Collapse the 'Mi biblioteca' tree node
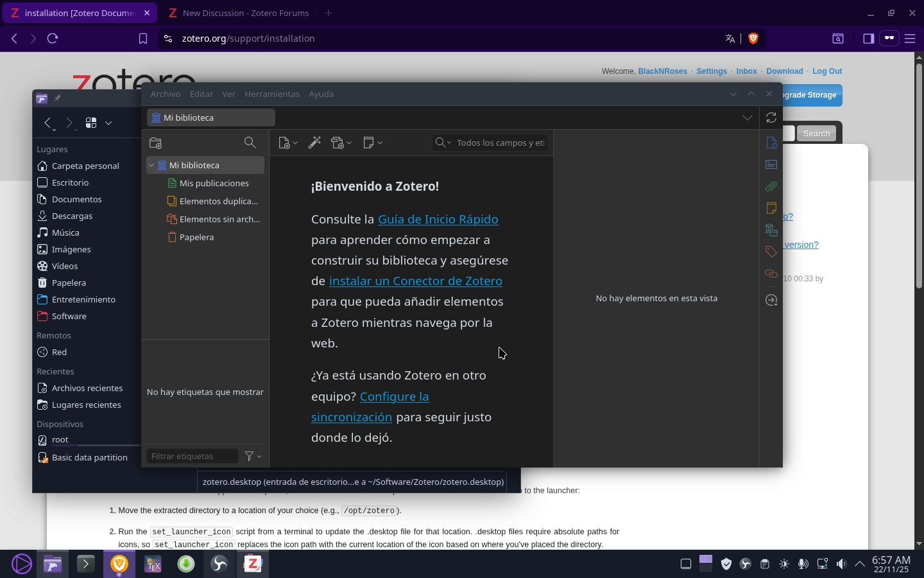 pos(151,165)
